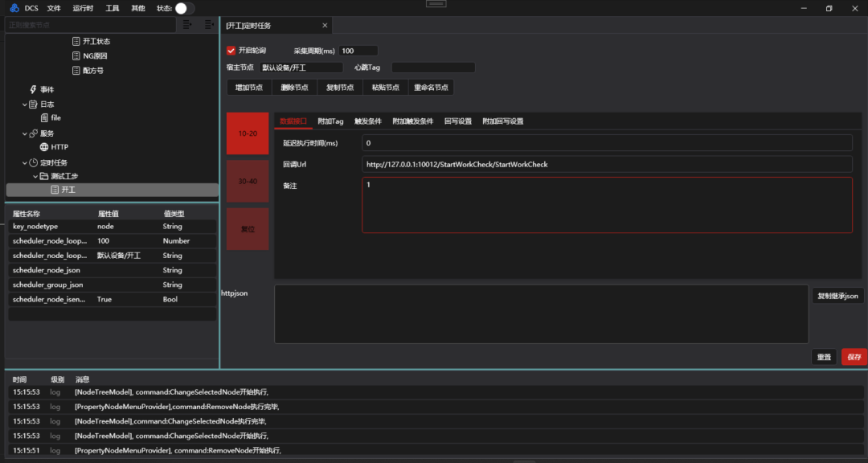
Task: Switch to the 附加Tag tab
Action: [330, 121]
